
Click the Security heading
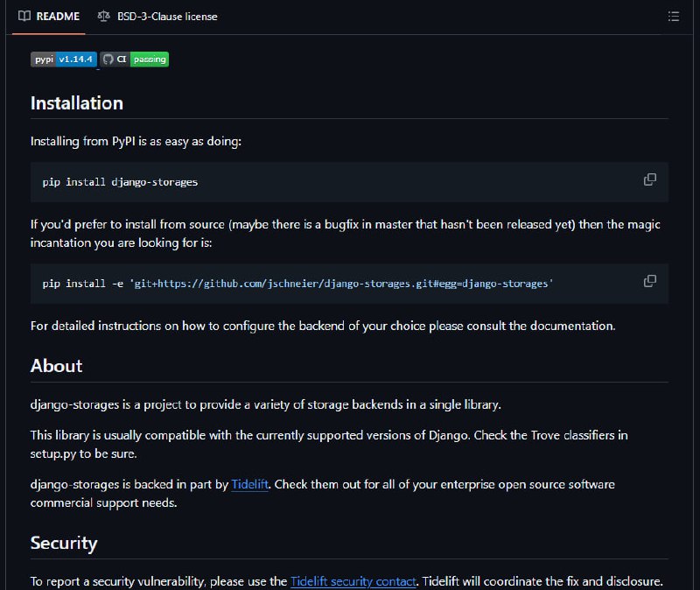pyautogui.click(x=64, y=543)
